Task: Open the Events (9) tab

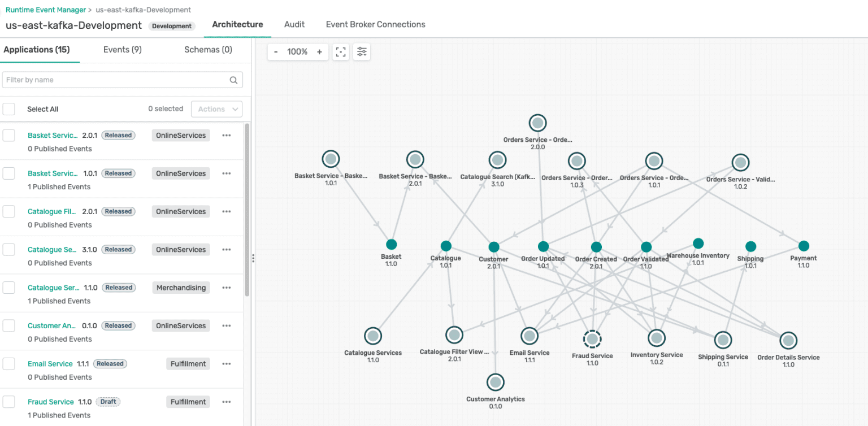Action: [x=122, y=50]
